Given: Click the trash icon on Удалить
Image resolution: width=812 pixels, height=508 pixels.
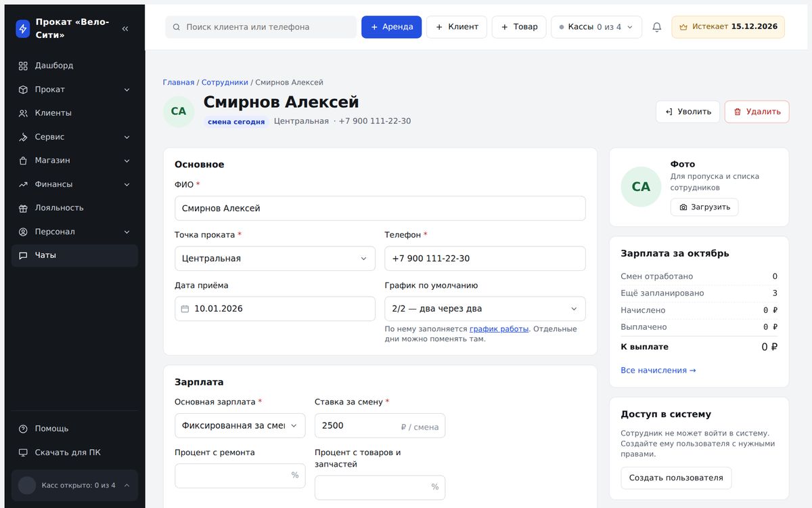Looking at the screenshot, I should point(738,112).
